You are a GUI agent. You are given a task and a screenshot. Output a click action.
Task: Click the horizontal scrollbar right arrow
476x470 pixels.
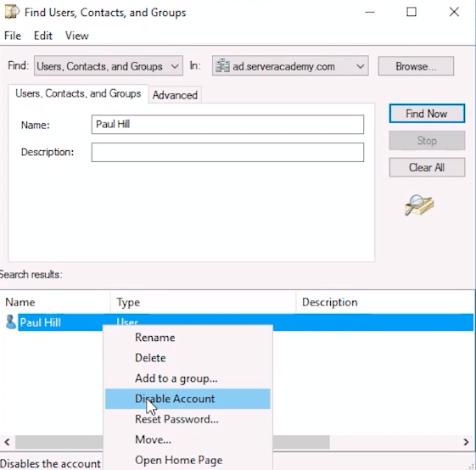click(x=466, y=442)
